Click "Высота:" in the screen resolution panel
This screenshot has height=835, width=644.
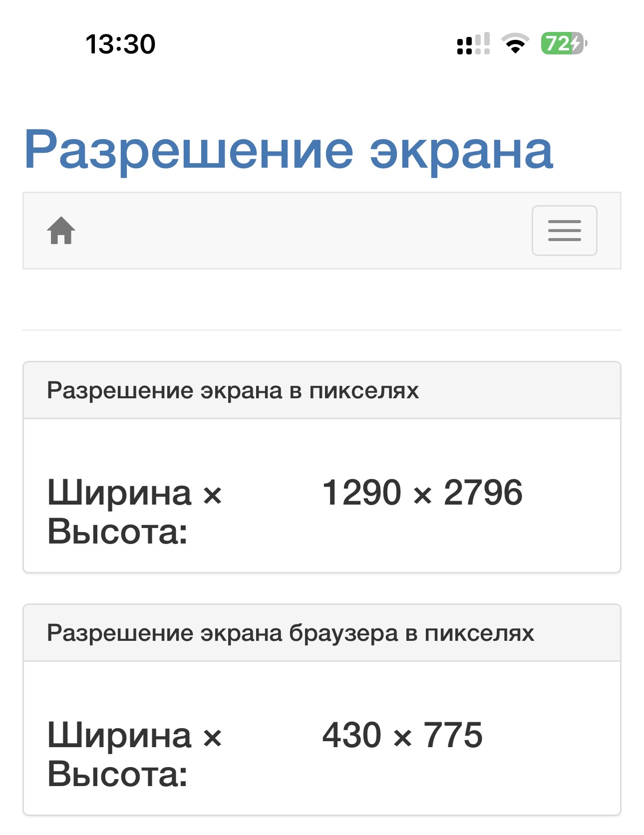click(x=117, y=532)
